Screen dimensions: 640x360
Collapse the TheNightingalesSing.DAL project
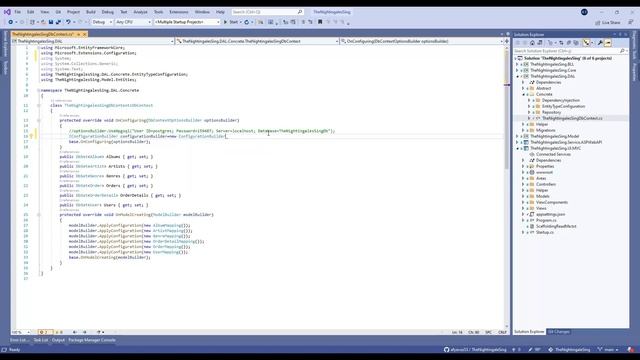pyautogui.click(x=517, y=76)
